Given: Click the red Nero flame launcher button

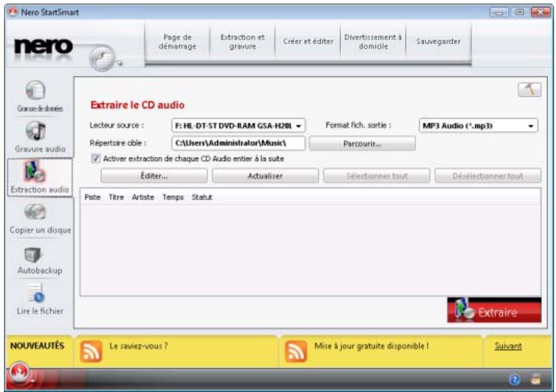Looking at the screenshot, I should click(x=19, y=372).
